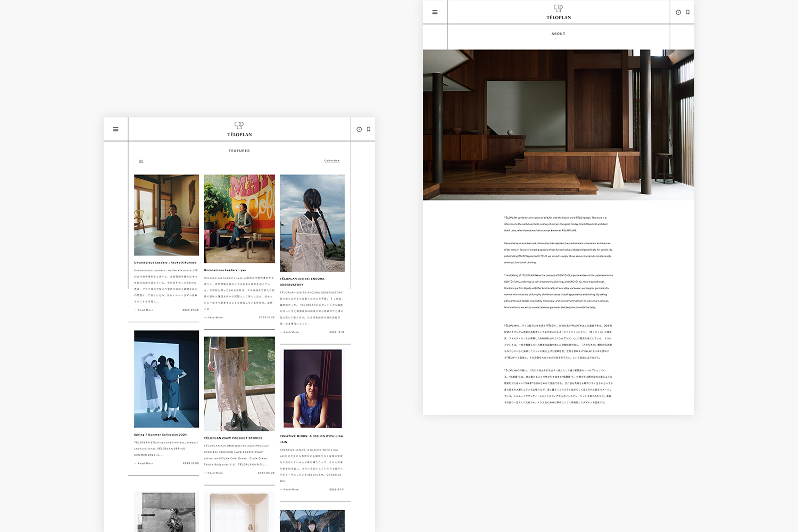Image resolution: width=798 pixels, height=532 pixels.
Task: Click circled number icon on About header
Action: (x=678, y=12)
